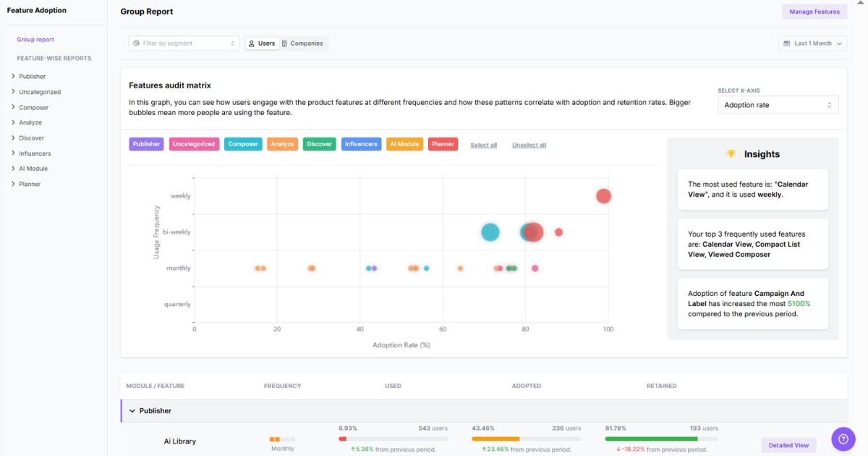Viewport: 868px width, 456px height.
Task: Open Detailed View for Ai Library
Action: point(788,445)
